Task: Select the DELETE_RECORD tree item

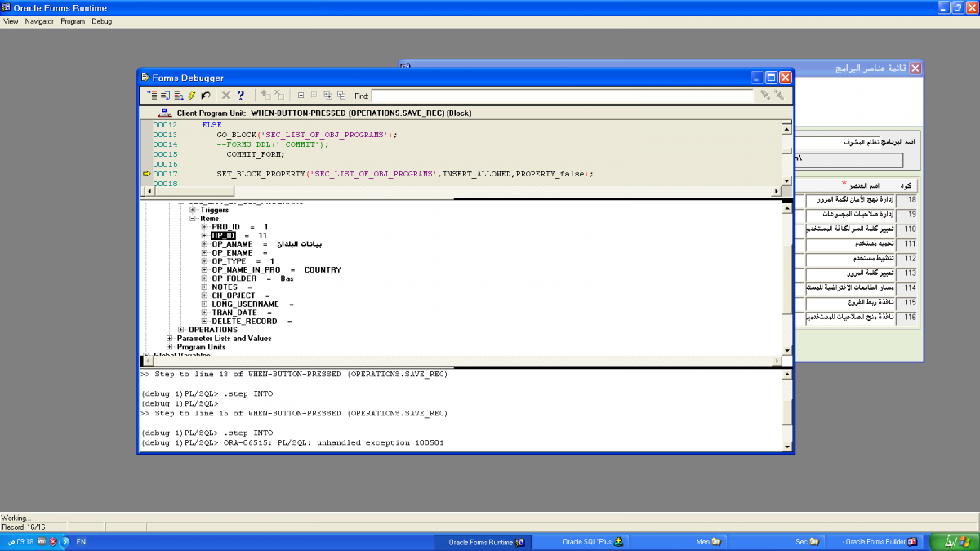Action: pos(244,322)
